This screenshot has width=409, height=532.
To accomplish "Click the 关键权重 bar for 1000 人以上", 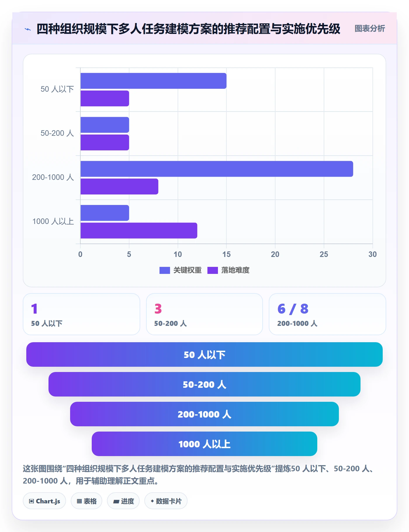I will point(105,213).
